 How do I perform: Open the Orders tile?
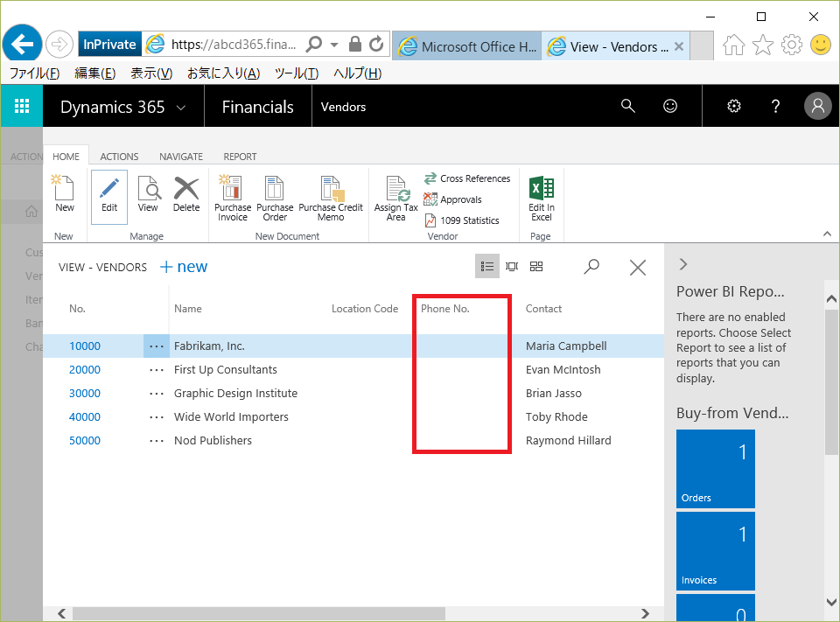pyautogui.click(x=716, y=469)
